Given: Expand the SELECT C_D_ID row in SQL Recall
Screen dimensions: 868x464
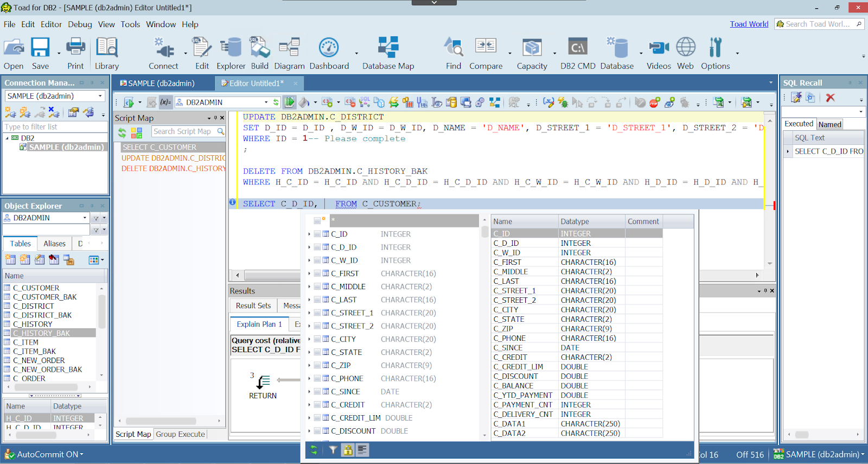Looking at the screenshot, I should click(x=788, y=151).
